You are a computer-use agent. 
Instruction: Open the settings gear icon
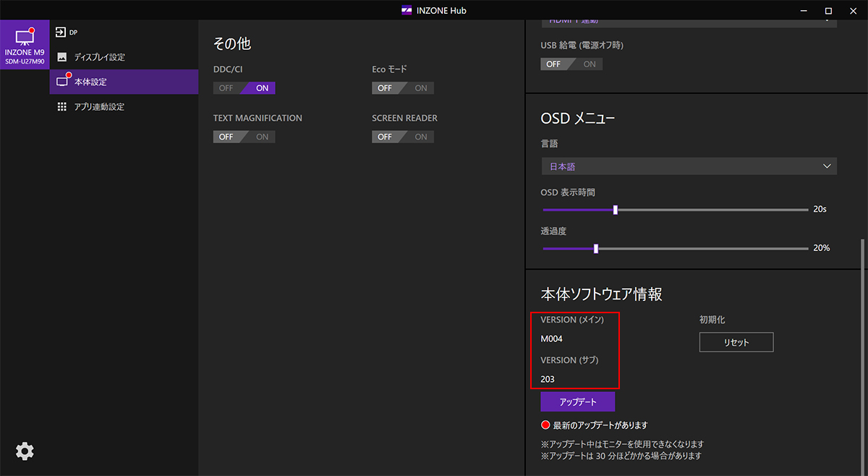point(25,451)
